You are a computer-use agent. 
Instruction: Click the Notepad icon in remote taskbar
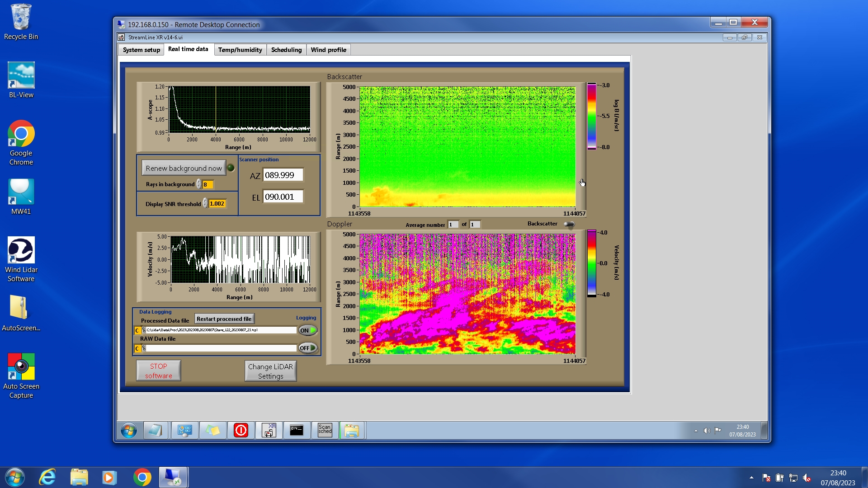click(156, 430)
